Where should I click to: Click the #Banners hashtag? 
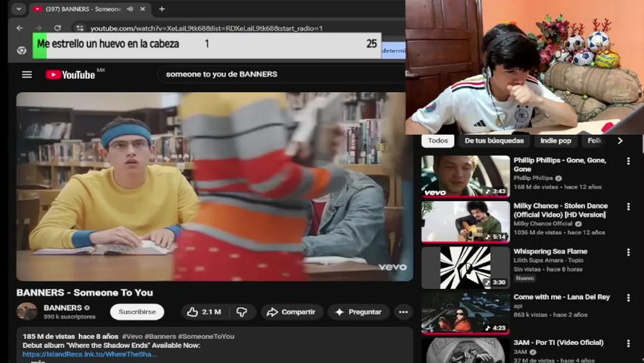160,336
